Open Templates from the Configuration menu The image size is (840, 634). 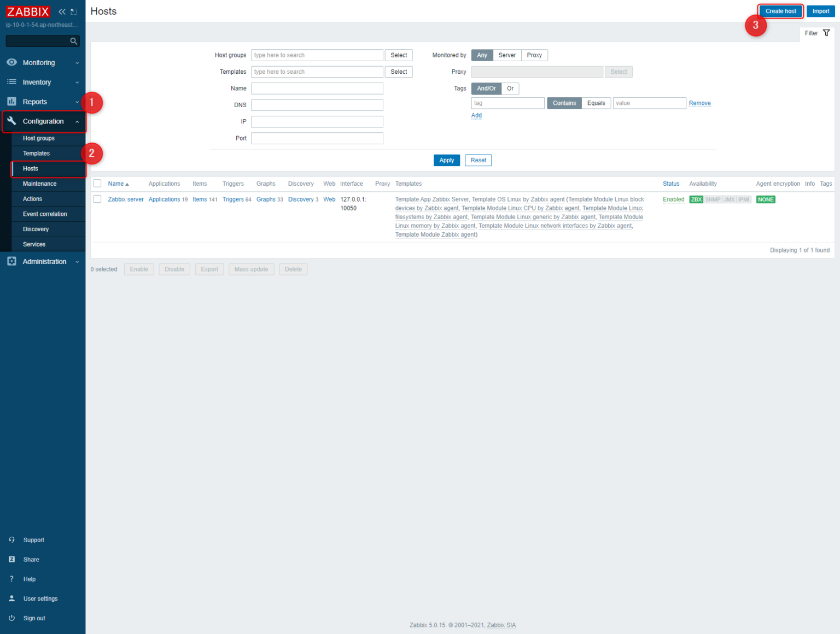[36, 153]
